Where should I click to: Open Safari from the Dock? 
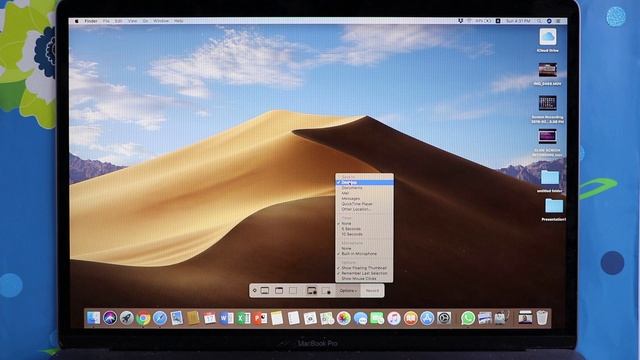tap(160, 318)
